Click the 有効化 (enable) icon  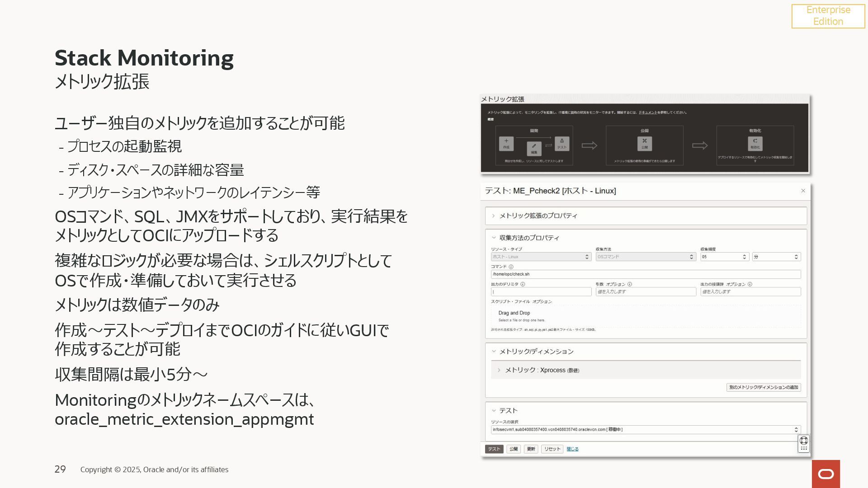(x=755, y=144)
